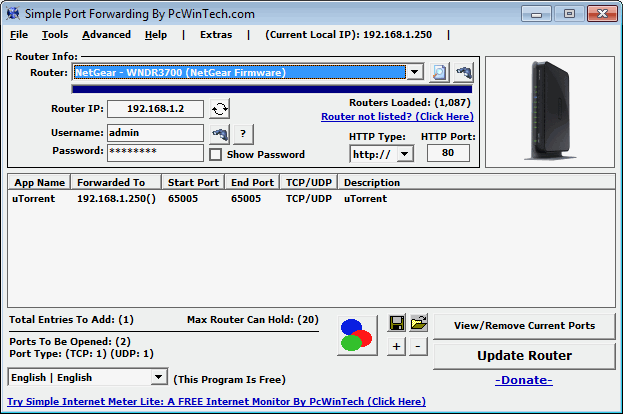The height and width of the screenshot is (414, 623).
Task: Click the 65005 start port cell
Action: pos(183,199)
